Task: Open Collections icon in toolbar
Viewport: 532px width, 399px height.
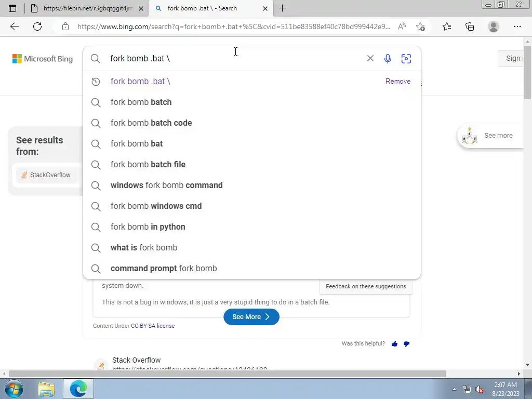Action: coord(470,26)
